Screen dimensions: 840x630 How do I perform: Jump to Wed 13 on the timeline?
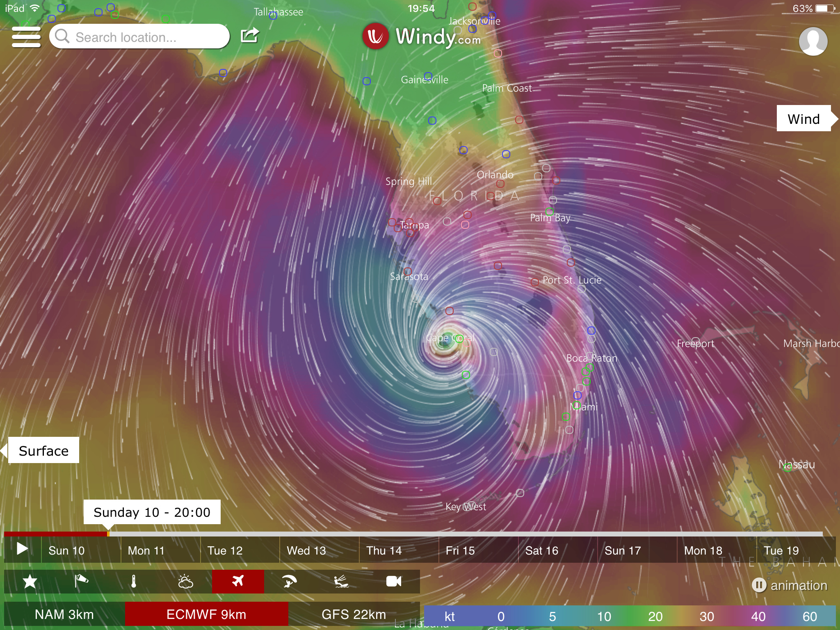point(306,550)
